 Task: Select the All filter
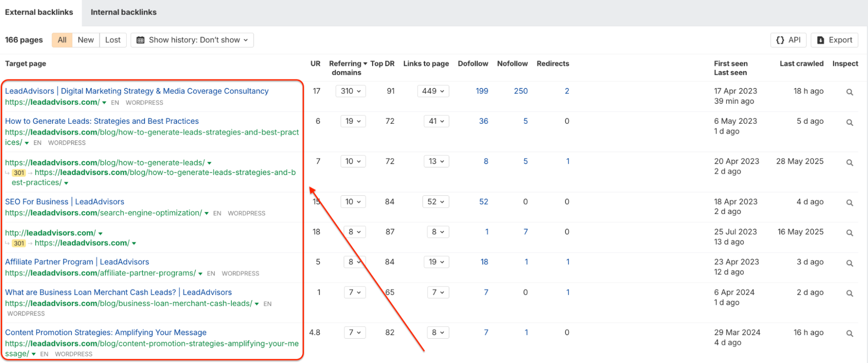pyautogui.click(x=62, y=40)
